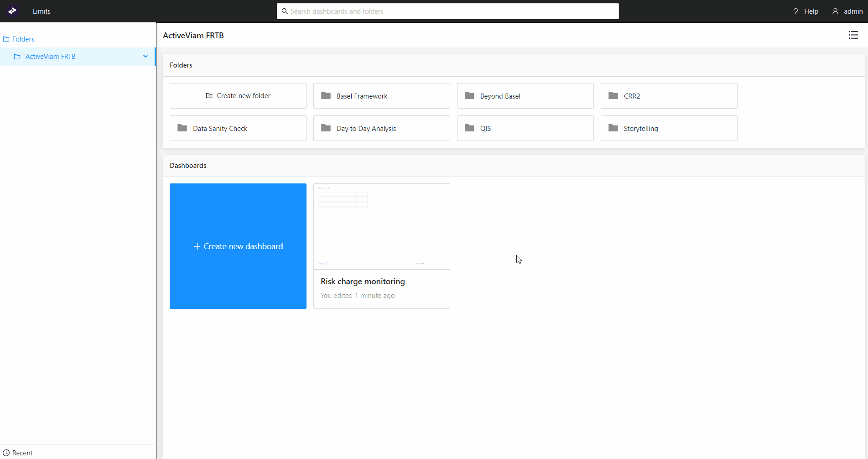The width and height of the screenshot is (868, 459).
Task: Click the plus icon on Create new dashboard
Action: coord(197,246)
